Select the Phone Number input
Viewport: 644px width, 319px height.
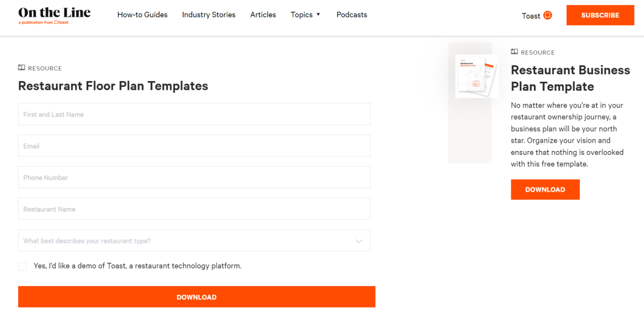point(194,178)
